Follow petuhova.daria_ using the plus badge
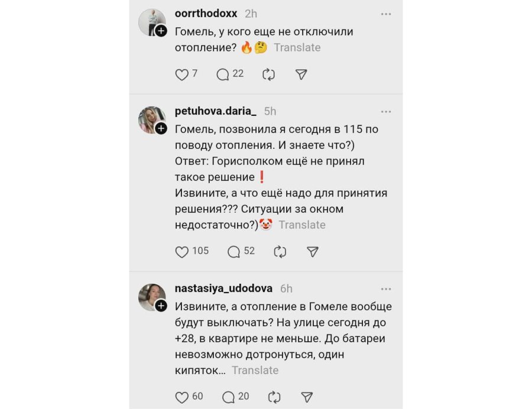The image size is (532, 409). [x=161, y=128]
